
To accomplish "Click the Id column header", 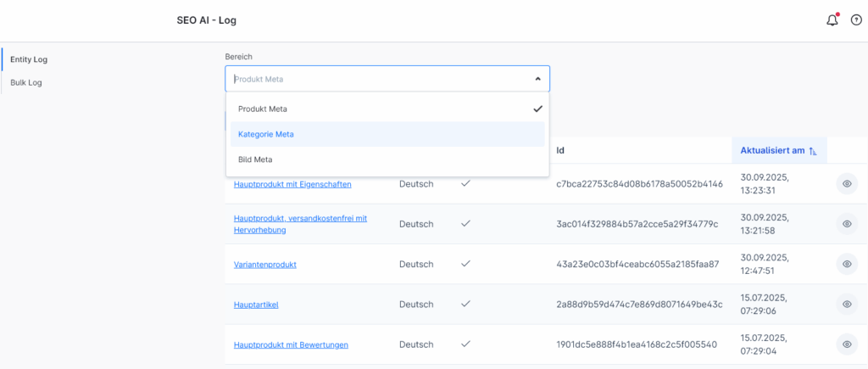I will [x=560, y=151].
